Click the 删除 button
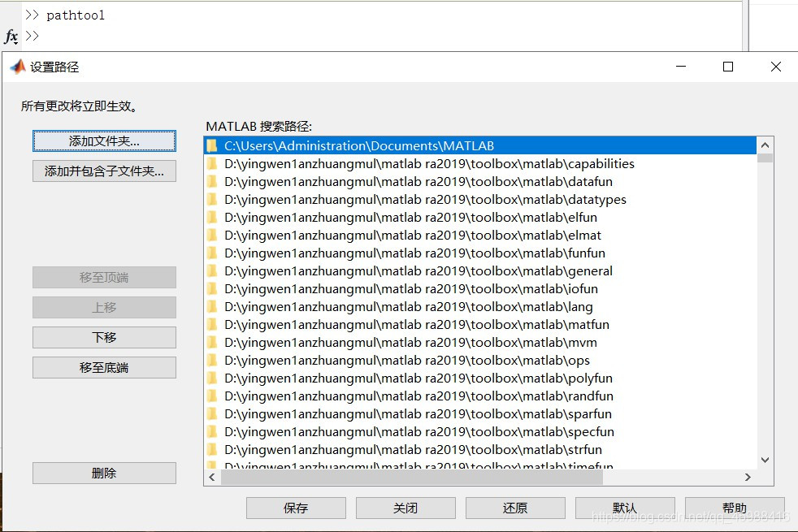This screenshot has height=532, width=798. point(104,473)
